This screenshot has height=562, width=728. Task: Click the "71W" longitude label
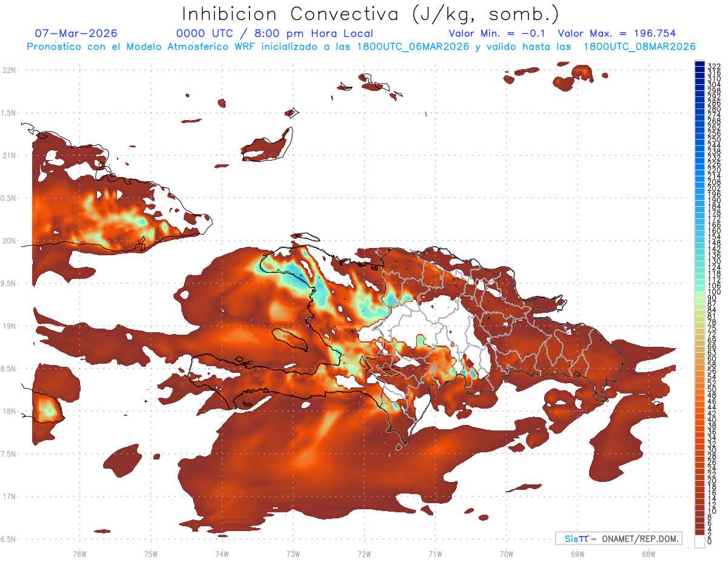pos(435,554)
